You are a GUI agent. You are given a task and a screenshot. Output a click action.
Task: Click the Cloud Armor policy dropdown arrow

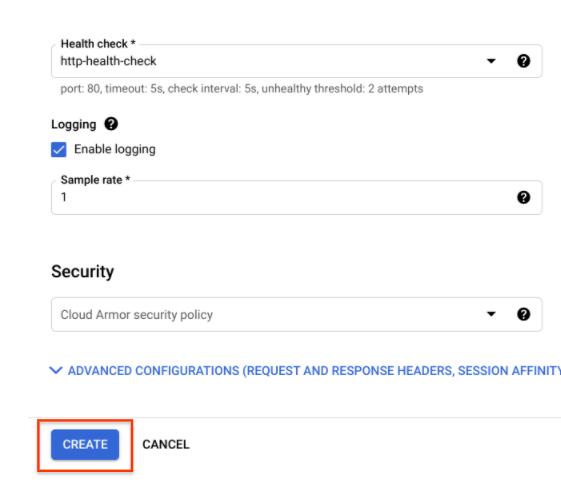coord(491,314)
